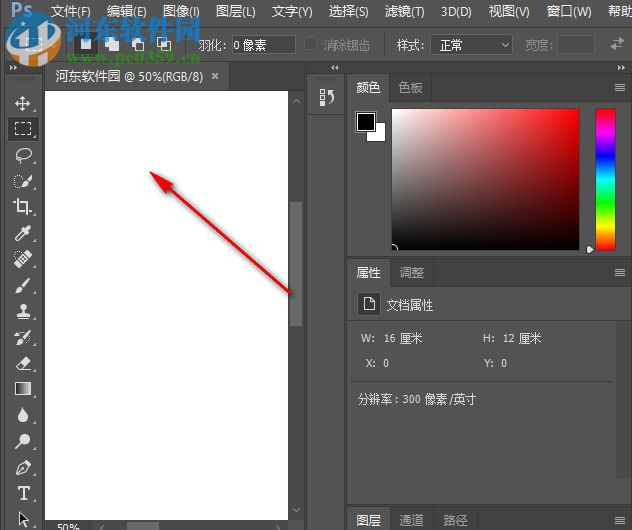Select the Type tool
The height and width of the screenshot is (530, 632).
pyautogui.click(x=23, y=493)
